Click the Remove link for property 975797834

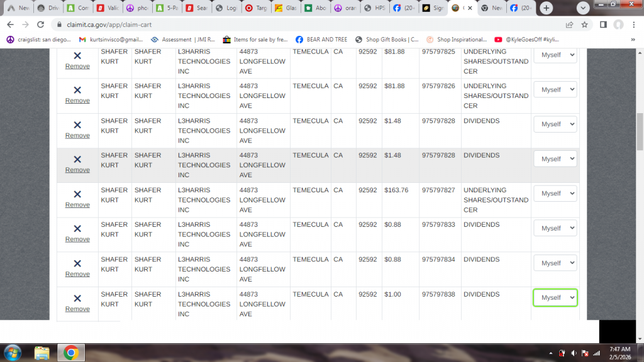[x=77, y=274]
